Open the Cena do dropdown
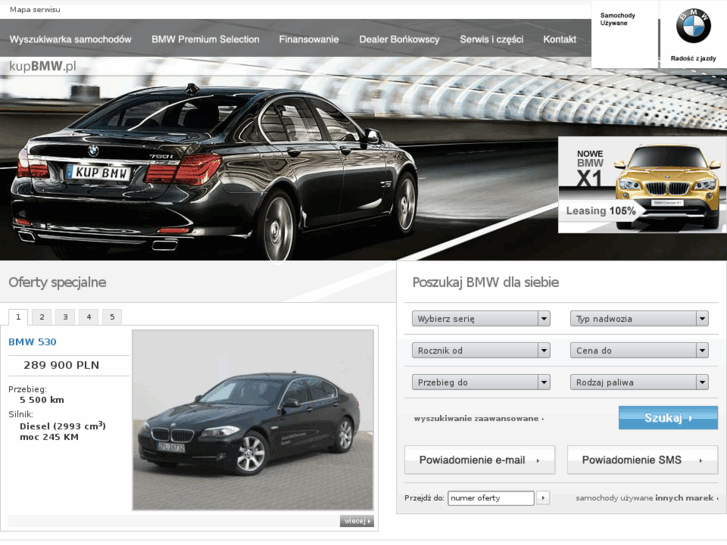727x545 pixels. [640, 351]
